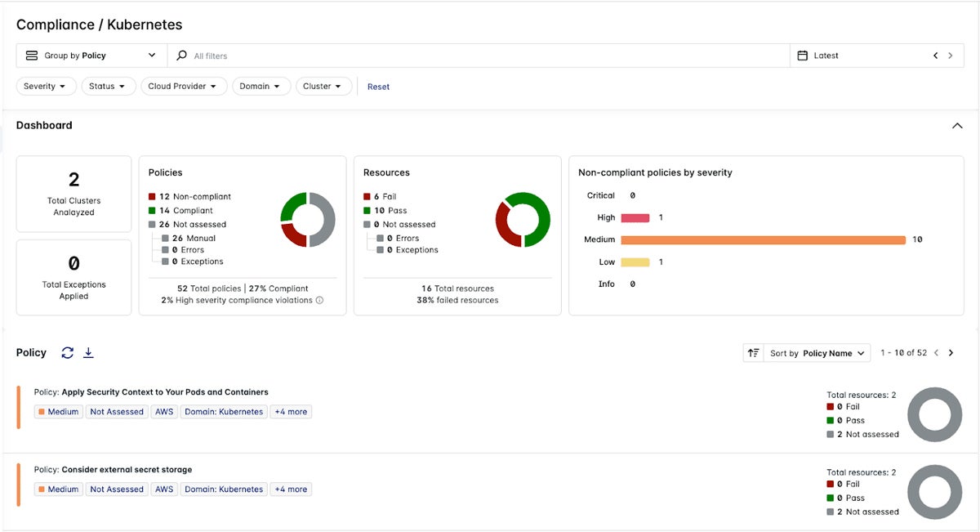This screenshot has width=980, height=532.
Task: Go to the next policy page arrow
Action: click(x=951, y=353)
